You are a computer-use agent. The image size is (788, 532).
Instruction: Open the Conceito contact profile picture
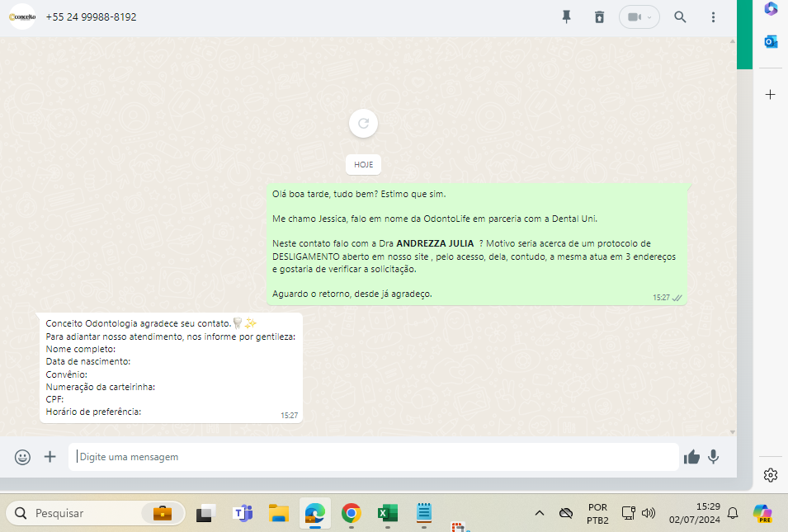pyautogui.click(x=22, y=16)
